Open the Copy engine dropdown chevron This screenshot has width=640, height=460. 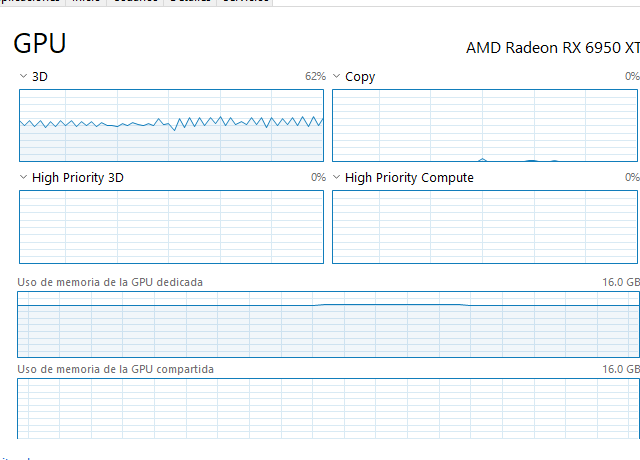click(337, 76)
